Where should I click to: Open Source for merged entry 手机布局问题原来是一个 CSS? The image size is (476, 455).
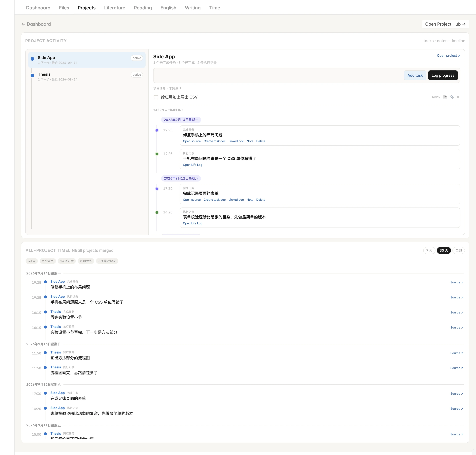457,297
